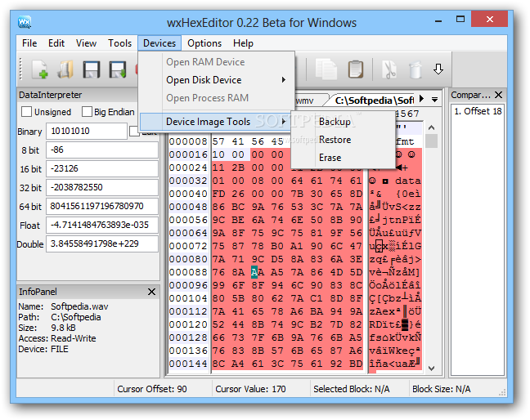Click the Binary value field 10101010
530x420 pixels.
point(87,131)
